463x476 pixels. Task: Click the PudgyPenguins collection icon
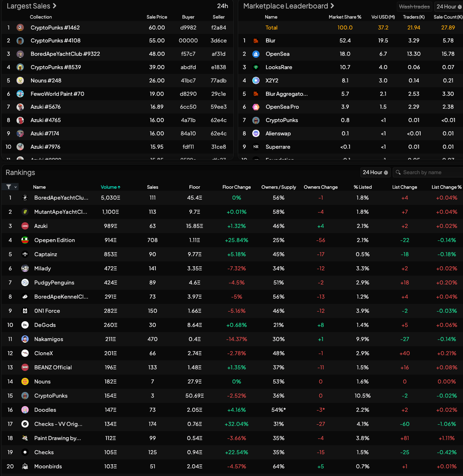pos(25,282)
